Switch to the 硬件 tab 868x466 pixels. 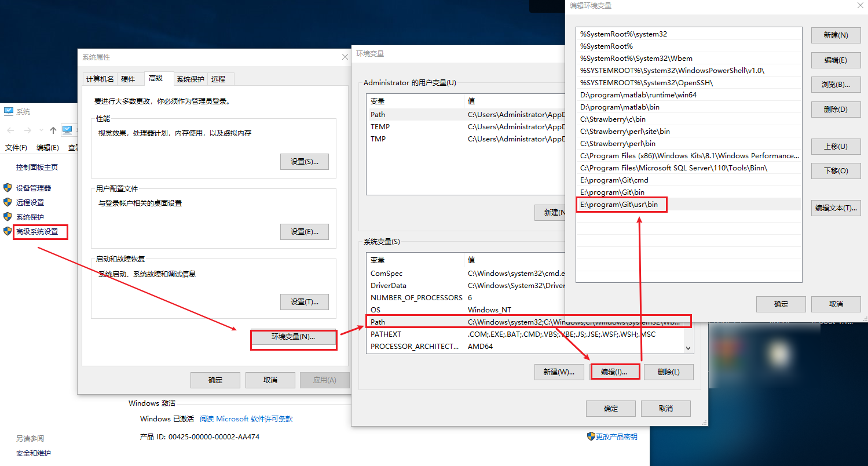(x=128, y=79)
